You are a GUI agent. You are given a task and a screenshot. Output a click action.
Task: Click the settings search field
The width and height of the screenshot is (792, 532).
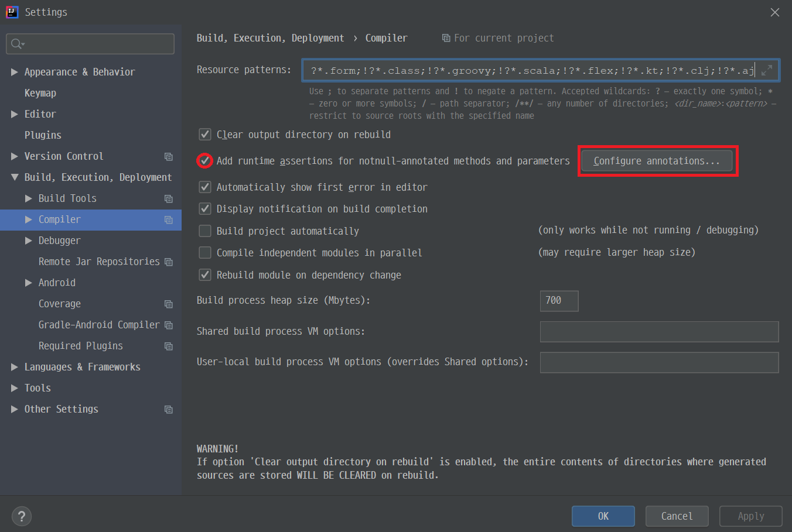point(90,44)
